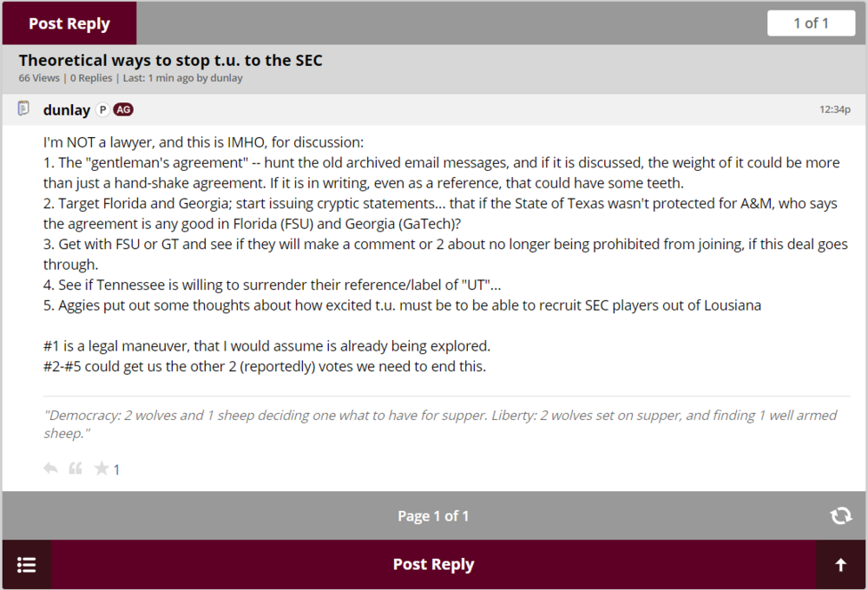
Task: Open the dunlay author profile name
Action: click(67, 110)
